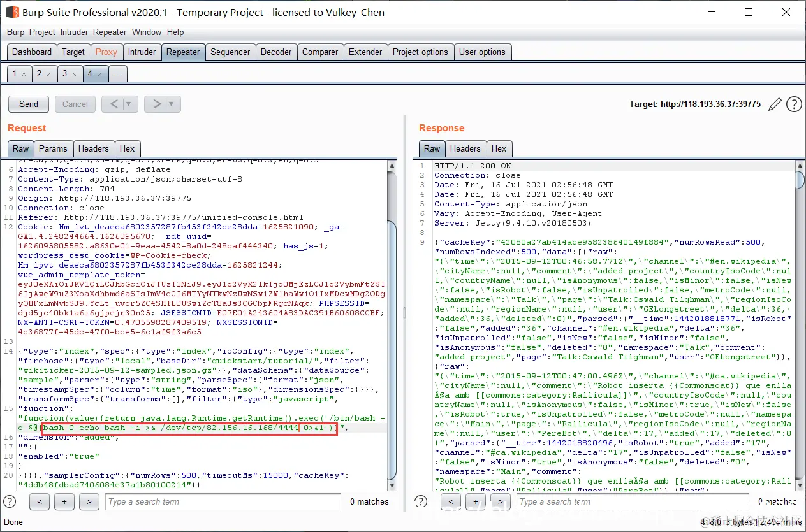Click the Target URL text

click(695, 104)
